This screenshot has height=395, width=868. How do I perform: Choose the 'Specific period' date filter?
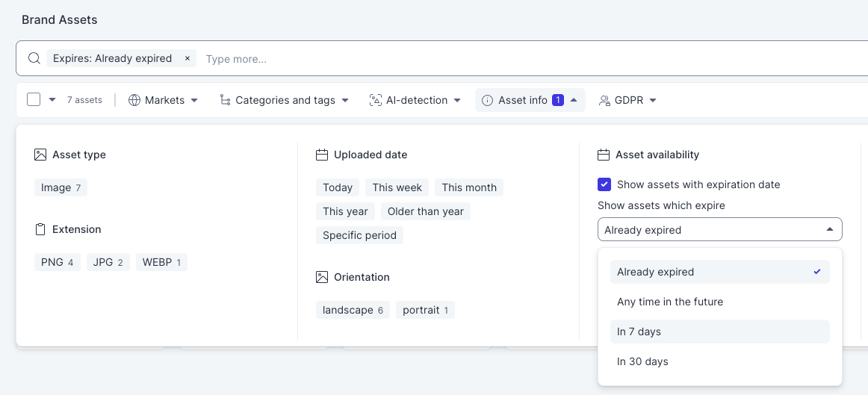pyautogui.click(x=360, y=235)
